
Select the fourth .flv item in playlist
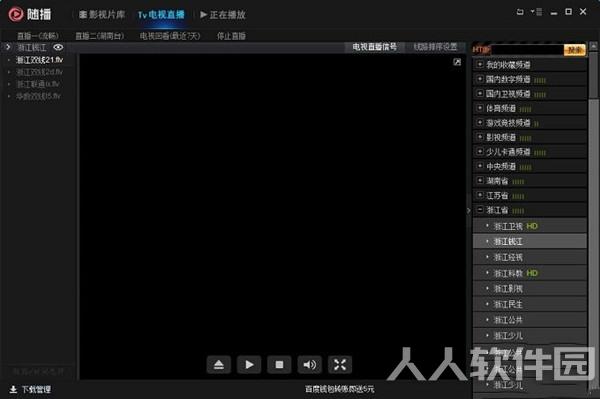point(38,96)
